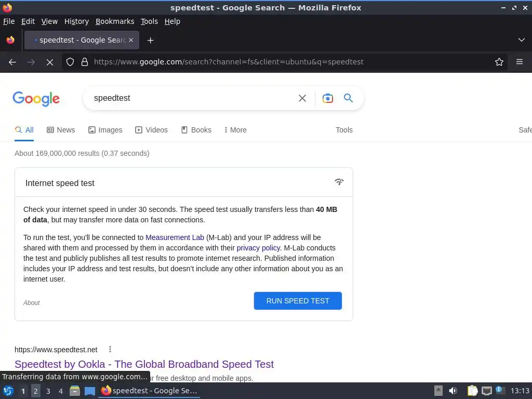
Task: Search by image with the camera icon
Action: point(327,98)
